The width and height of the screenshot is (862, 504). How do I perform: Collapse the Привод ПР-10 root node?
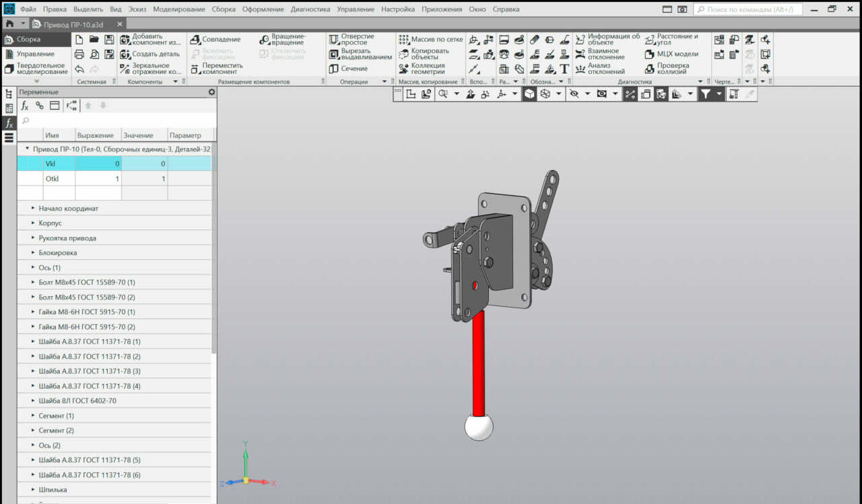click(x=27, y=149)
